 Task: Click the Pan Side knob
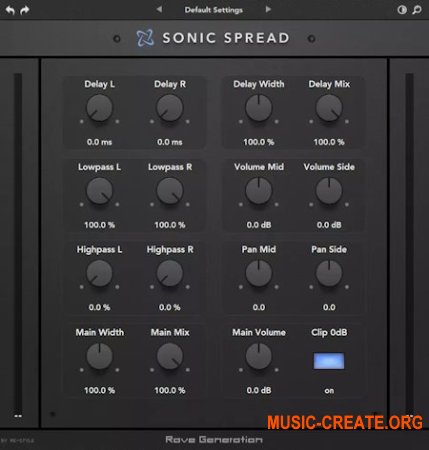coord(329,273)
